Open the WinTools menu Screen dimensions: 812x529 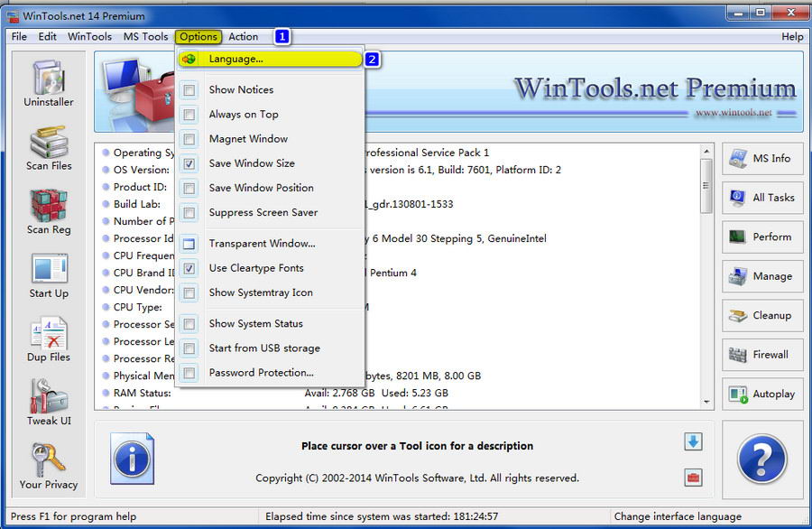click(x=89, y=37)
